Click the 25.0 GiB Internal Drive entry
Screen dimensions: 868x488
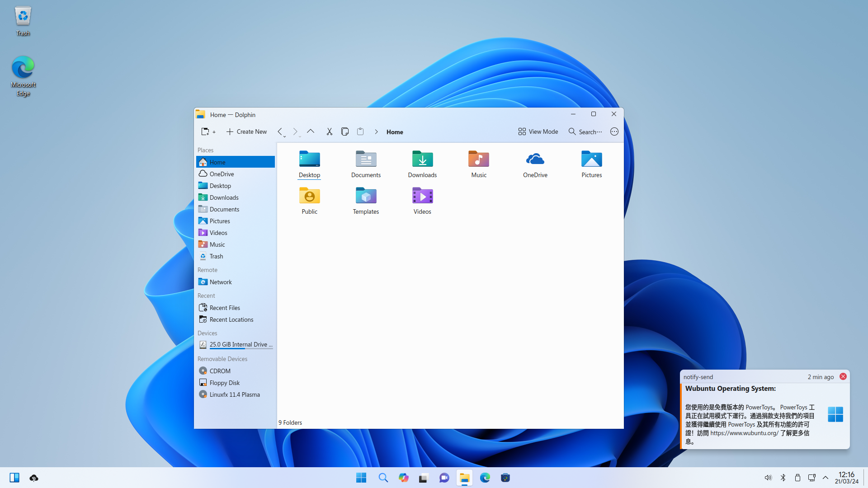pyautogui.click(x=240, y=345)
